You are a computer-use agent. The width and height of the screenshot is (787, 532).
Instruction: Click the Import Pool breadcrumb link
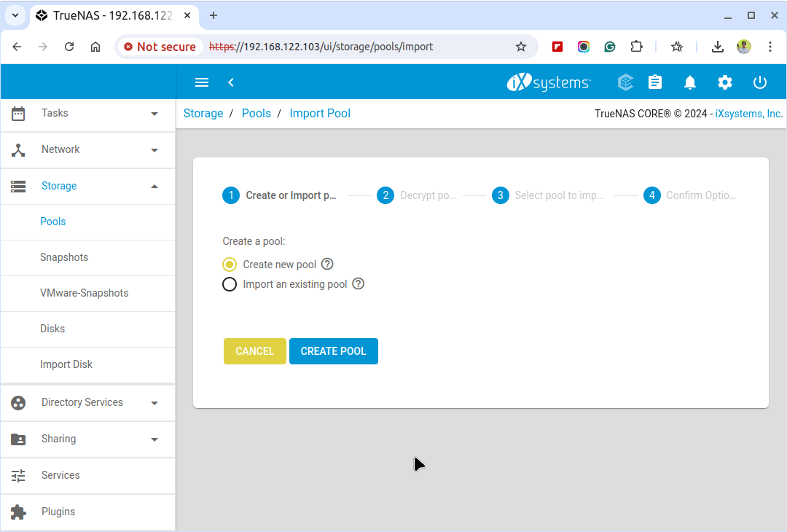320,114
